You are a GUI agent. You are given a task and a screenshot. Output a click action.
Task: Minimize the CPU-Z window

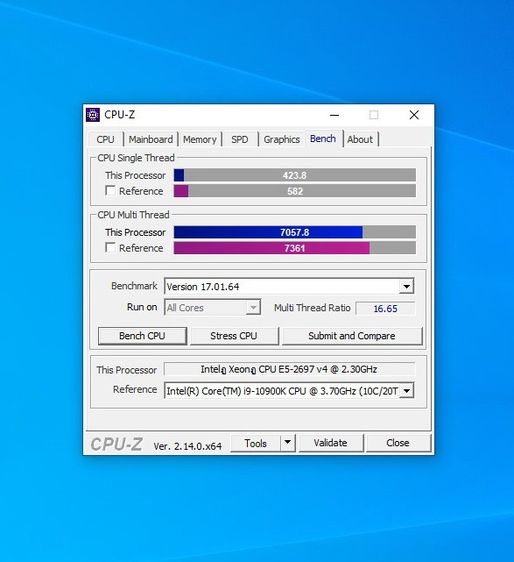(x=334, y=115)
